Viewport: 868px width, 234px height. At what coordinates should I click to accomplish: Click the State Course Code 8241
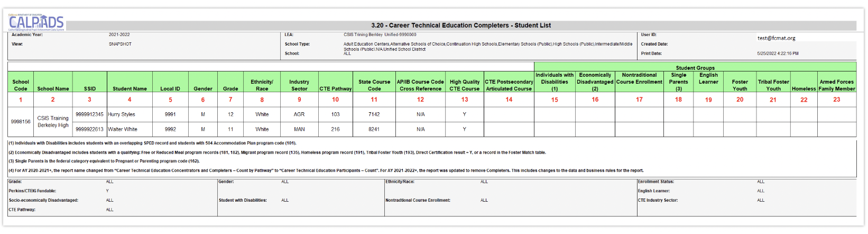coord(374,129)
